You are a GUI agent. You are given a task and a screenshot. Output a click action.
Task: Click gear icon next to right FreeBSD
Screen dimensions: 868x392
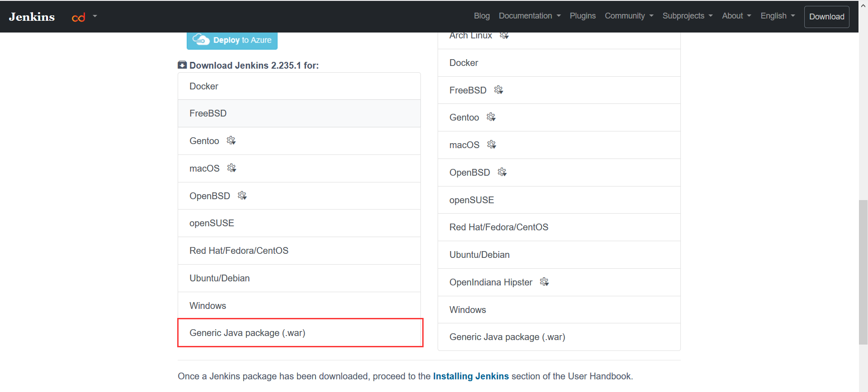point(499,90)
